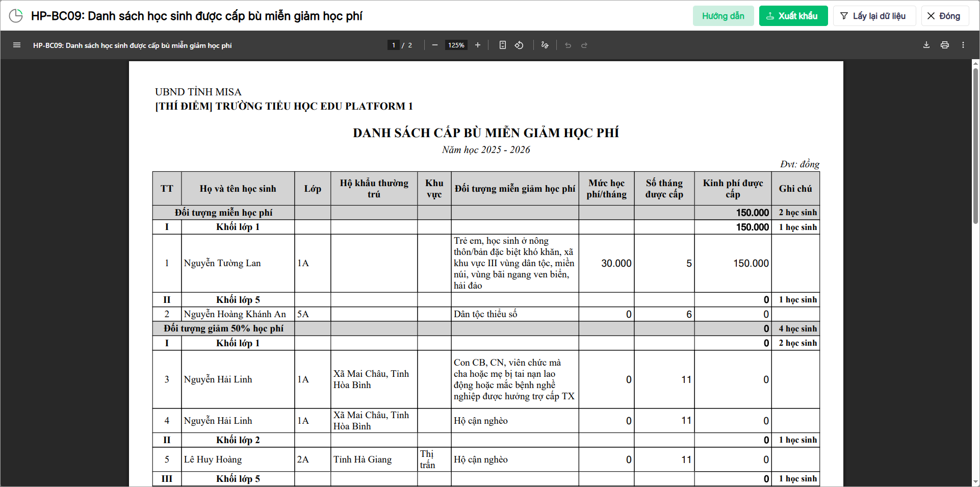Click the redo arrow icon
980x487 pixels.
pyautogui.click(x=584, y=45)
